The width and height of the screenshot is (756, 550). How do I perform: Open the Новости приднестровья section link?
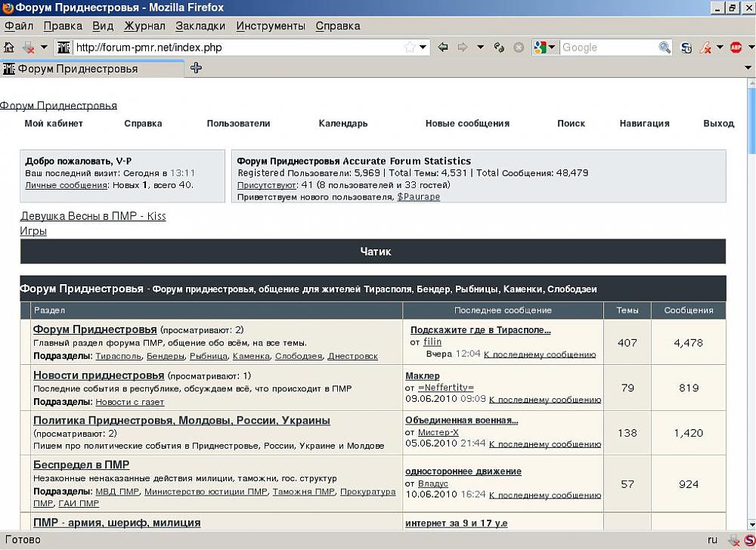point(98,375)
